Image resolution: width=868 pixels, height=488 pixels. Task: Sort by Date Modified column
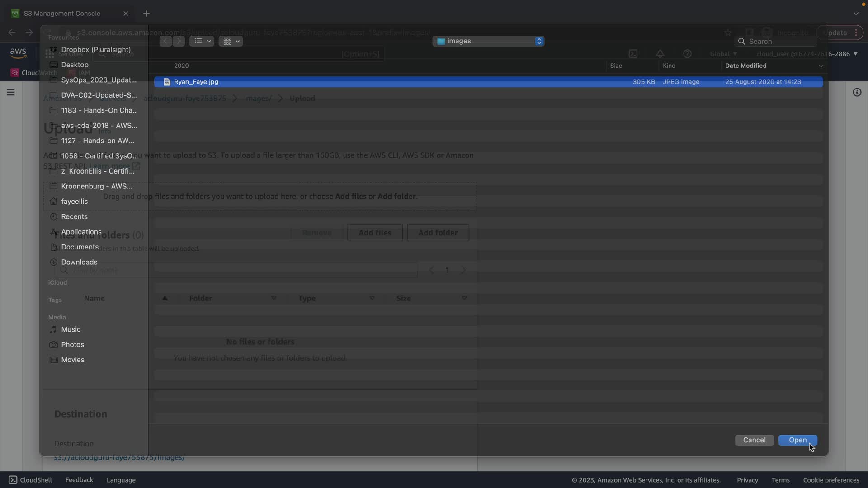coord(745,66)
